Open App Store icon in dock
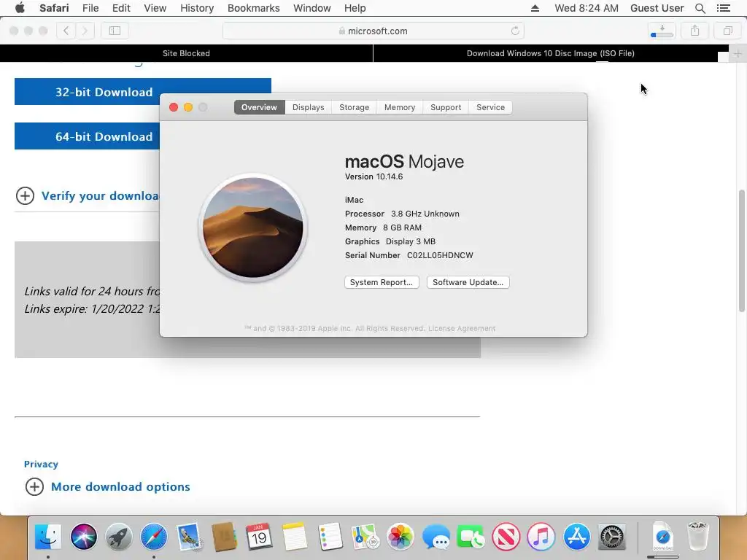 (576, 537)
